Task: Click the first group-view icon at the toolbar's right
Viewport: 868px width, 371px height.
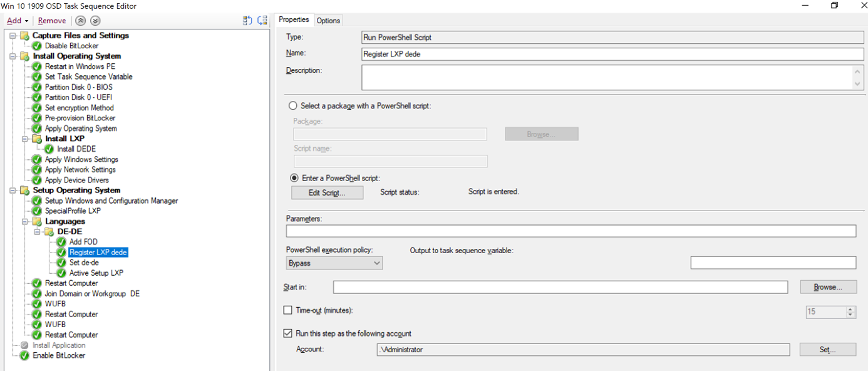Action: pos(246,20)
